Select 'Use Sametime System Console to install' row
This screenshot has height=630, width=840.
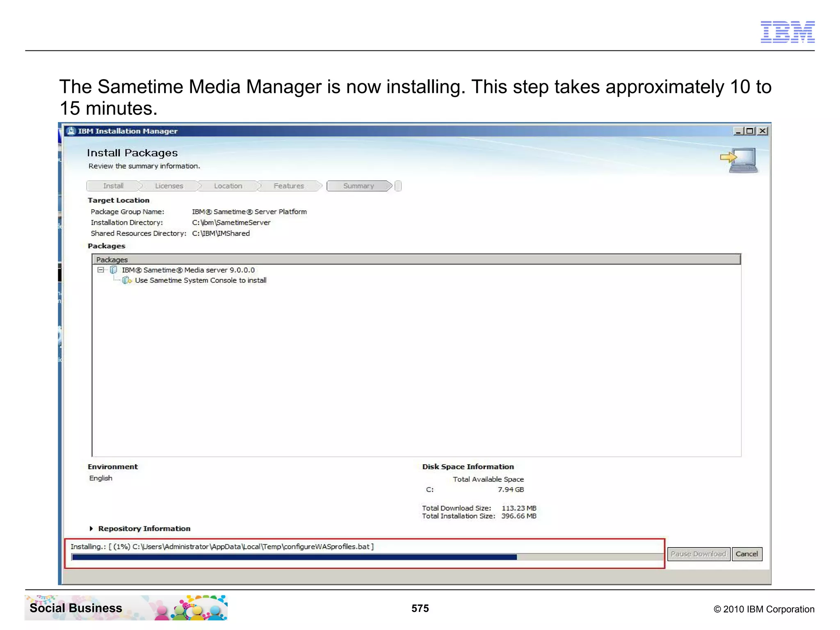pos(200,280)
